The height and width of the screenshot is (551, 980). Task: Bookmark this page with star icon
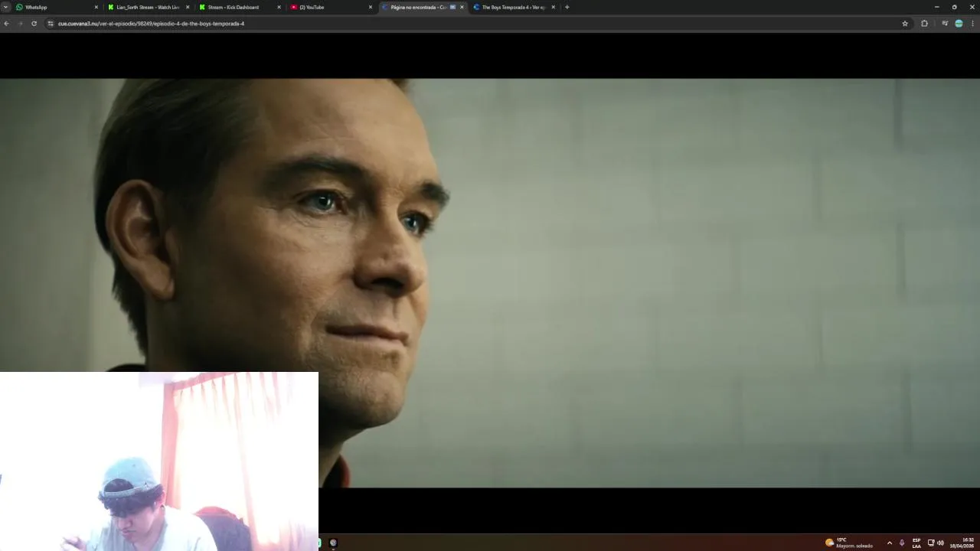[x=905, y=24]
